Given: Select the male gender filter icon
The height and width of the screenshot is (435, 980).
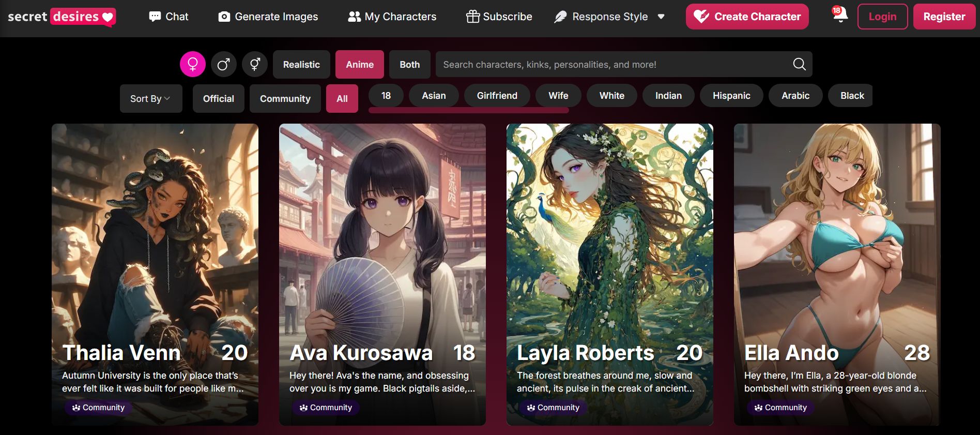Looking at the screenshot, I should point(224,64).
